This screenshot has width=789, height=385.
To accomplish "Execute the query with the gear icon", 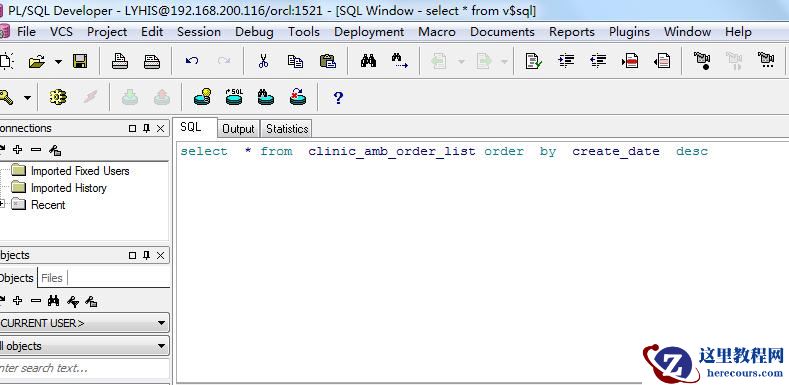I will [x=58, y=97].
